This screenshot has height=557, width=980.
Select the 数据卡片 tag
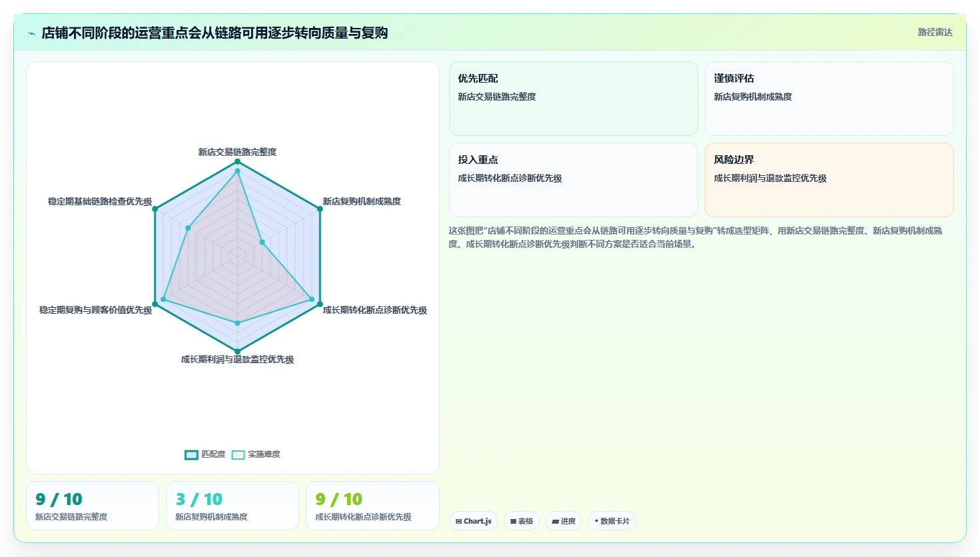(x=612, y=521)
